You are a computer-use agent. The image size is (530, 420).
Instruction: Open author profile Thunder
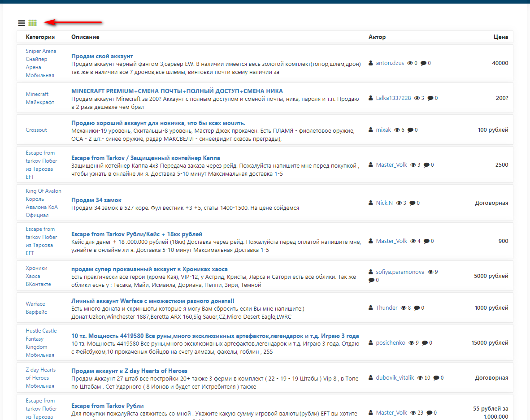coord(387,308)
